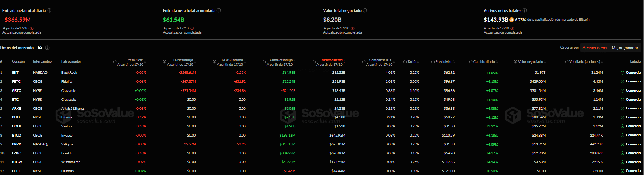
Task: Sort by Activos netos toggle option
Action: [594, 48]
